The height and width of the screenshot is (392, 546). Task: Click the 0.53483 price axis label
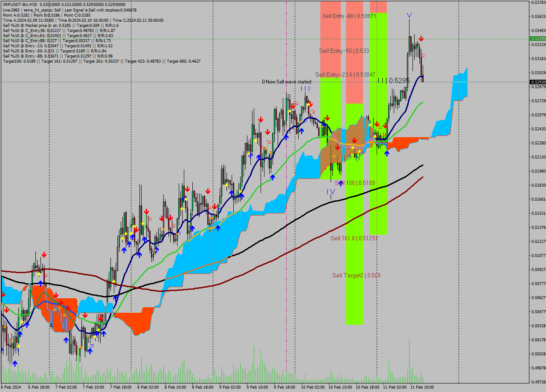click(538, 31)
